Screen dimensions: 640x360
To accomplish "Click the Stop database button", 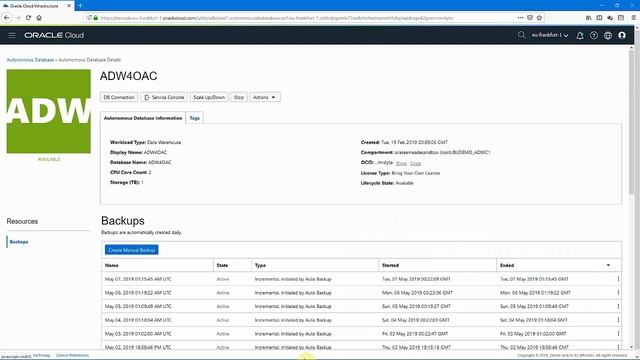I will 239,98.
